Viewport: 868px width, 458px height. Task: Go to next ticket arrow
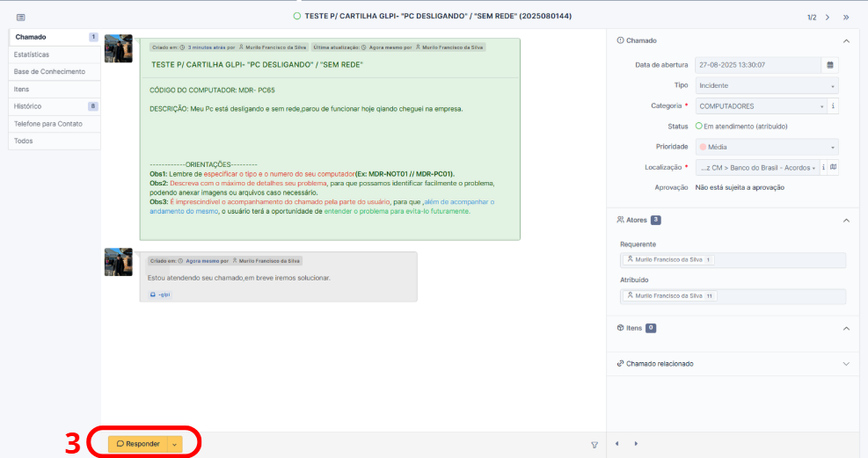click(828, 18)
